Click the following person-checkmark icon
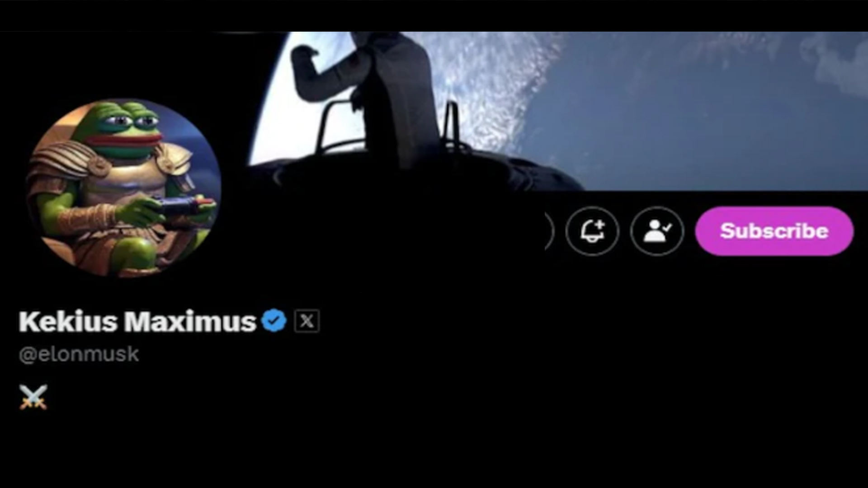 [657, 231]
